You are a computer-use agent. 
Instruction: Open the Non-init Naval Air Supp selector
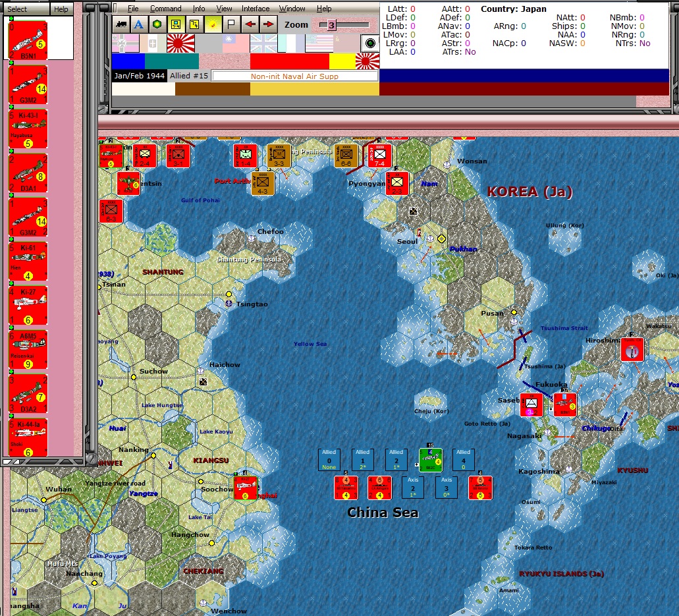[x=295, y=75]
